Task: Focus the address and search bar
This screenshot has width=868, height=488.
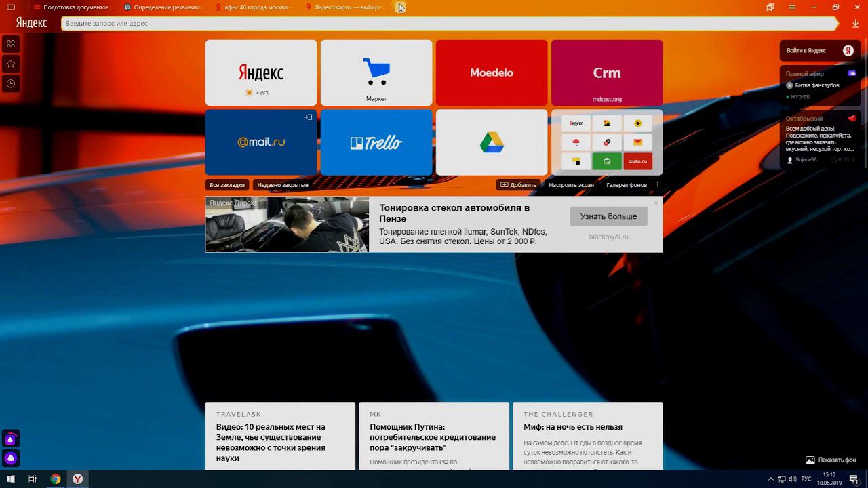Action: pos(449,23)
